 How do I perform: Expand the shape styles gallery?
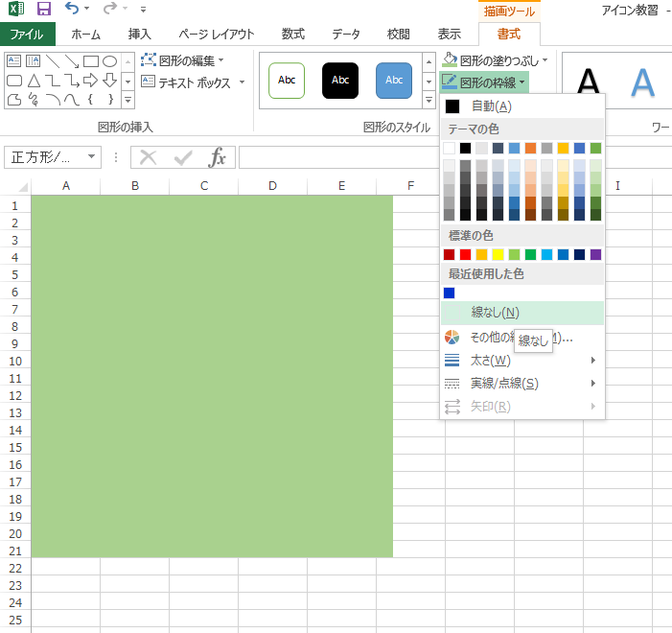coord(429,101)
